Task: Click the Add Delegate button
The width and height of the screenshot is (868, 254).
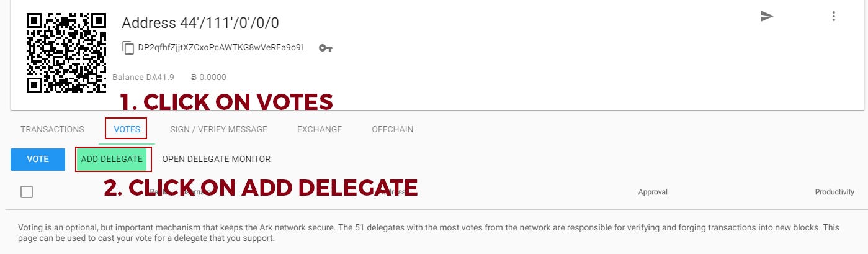Action: tap(112, 159)
